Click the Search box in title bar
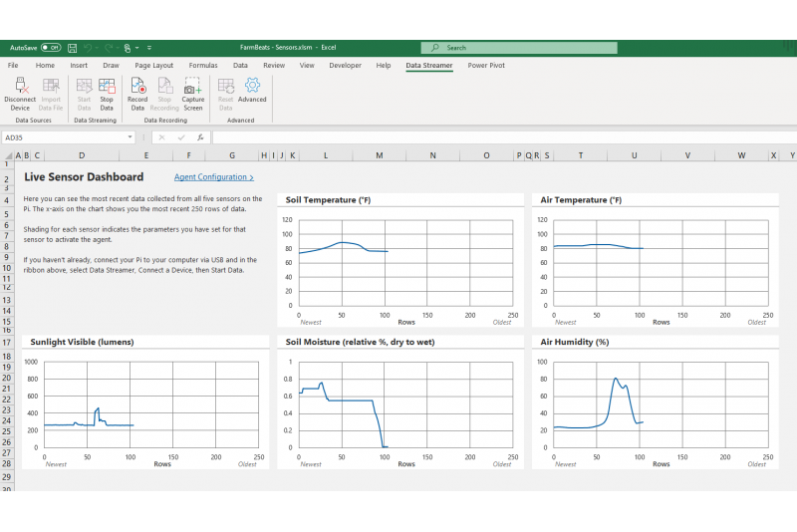This screenshot has width=797, height=532. tap(518, 47)
